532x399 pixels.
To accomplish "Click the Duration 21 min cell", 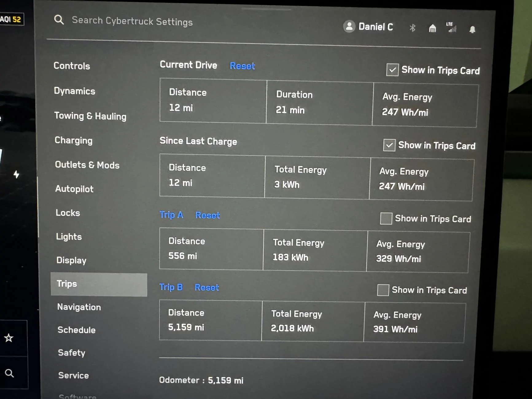I will pyautogui.click(x=320, y=103).
